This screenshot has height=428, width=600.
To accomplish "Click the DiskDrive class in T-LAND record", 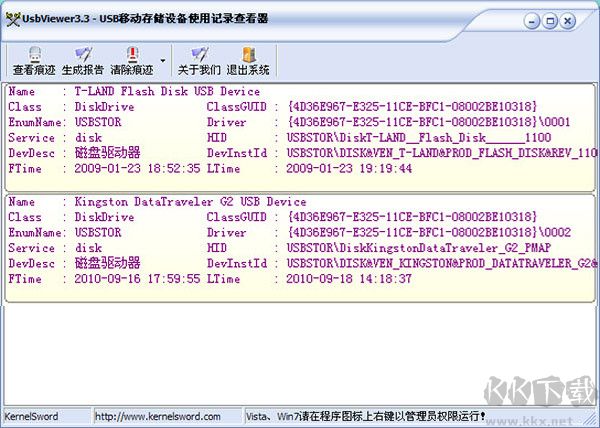I will pyautogui.click(x=104, y=107).
